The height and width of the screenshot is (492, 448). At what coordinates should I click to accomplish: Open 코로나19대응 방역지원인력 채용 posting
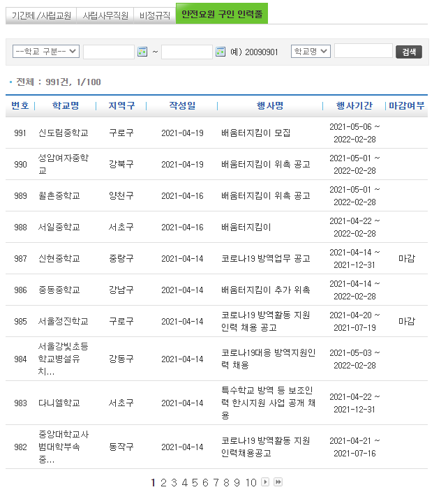(x=268, y=359)
